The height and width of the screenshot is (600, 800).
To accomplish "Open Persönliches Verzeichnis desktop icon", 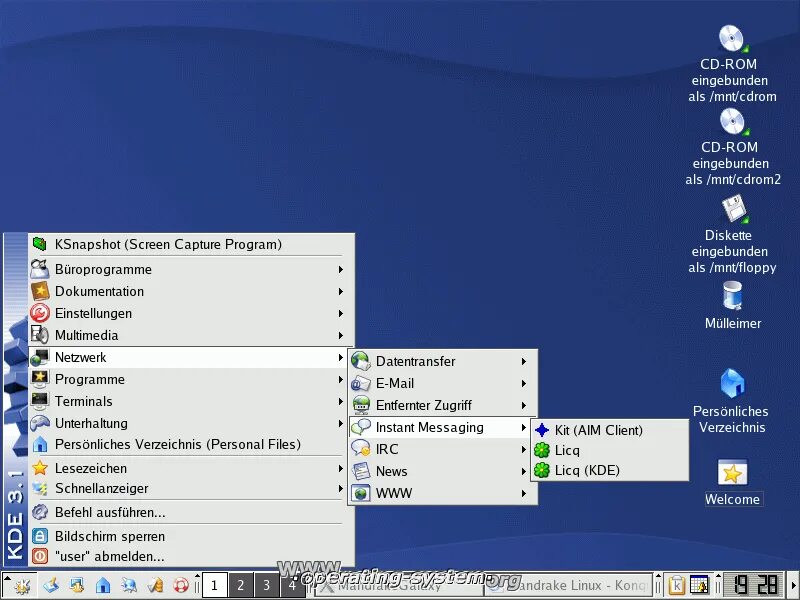I will [732, 401].
